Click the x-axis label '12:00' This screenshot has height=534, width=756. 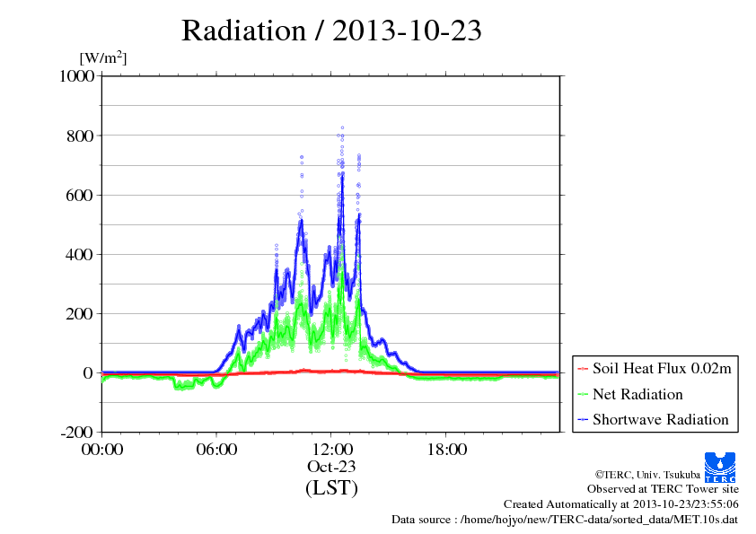point(332,449)
